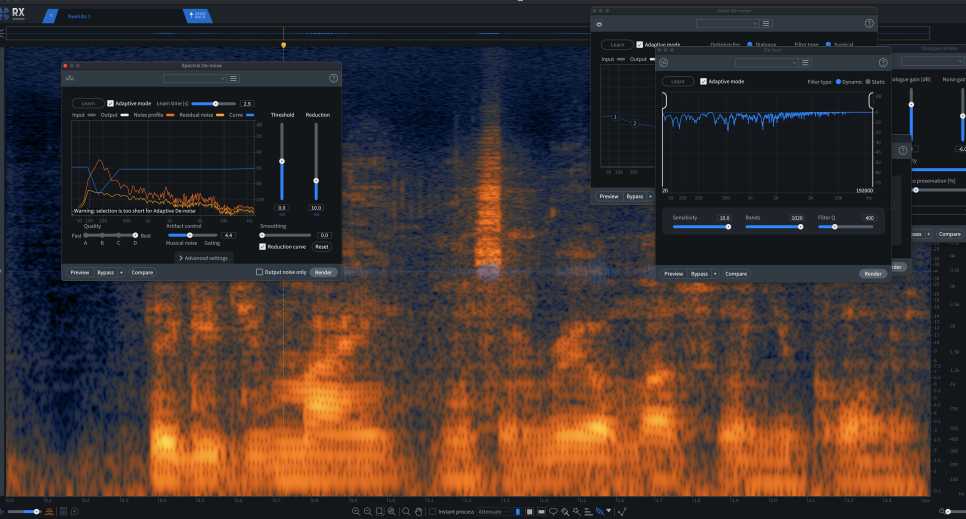Enable Output noise only checkbox
The height and width of the screenshot is (519, 966).
point(259,272)
